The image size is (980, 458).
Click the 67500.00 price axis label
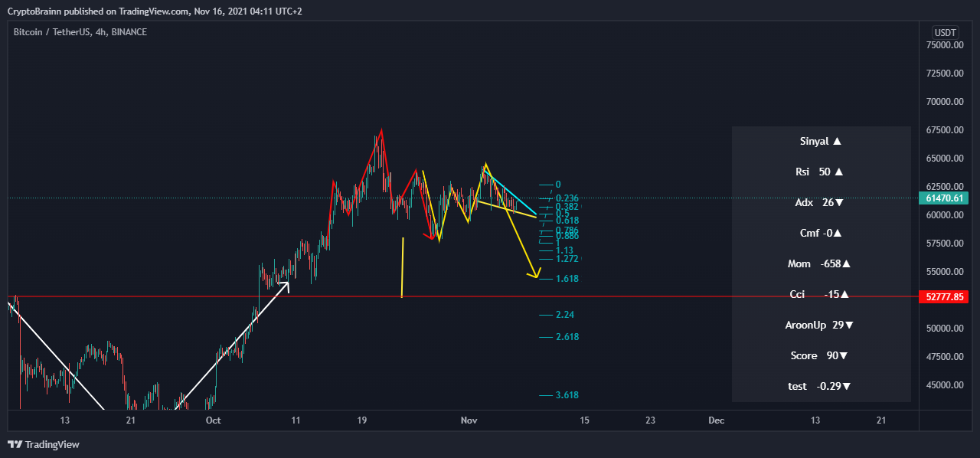tap(943, 130)
